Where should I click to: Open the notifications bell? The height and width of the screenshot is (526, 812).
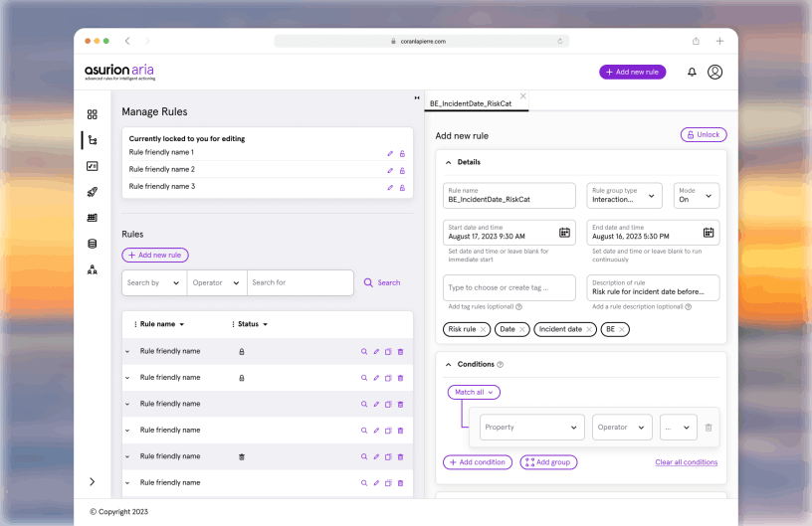pyautogui.click(x=692, y=73)
